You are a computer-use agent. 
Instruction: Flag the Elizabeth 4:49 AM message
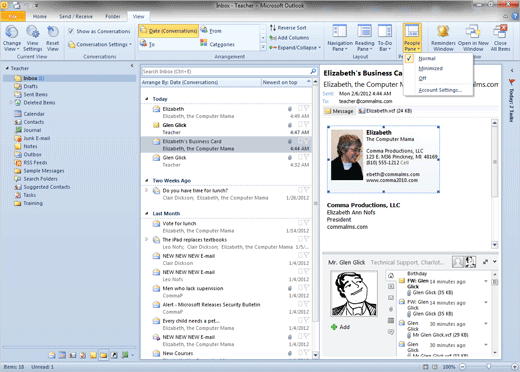[x=306, y=108]
